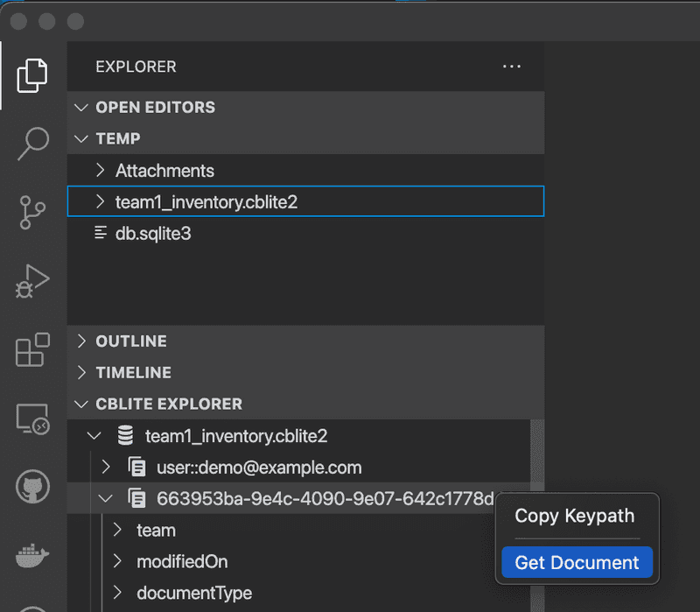Image resolution: width=700 pixels, height=612 pixels.
Task: Click the EXPLORER panel title
Action: [x=136, y=67]
